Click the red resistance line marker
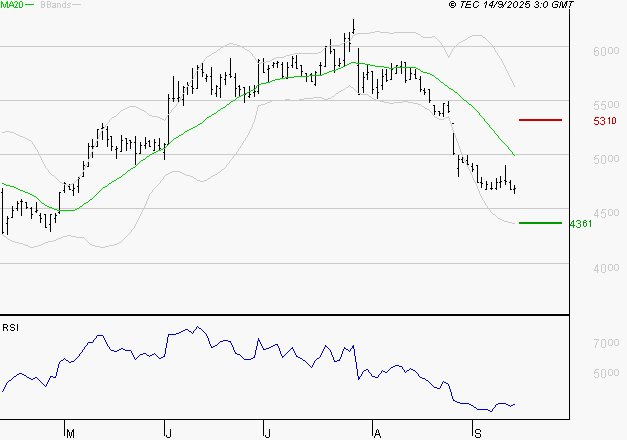Screen dimensions: 627x440 [x=540, y=120]
